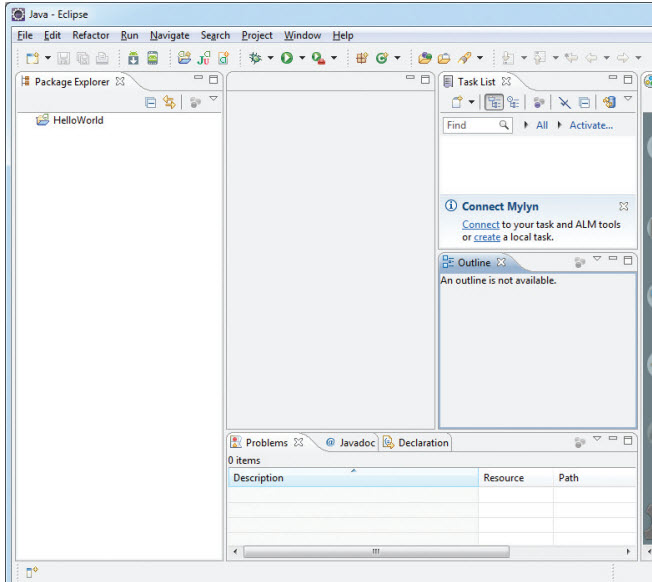Viewport: 652px width, 582px height.
Task: Open the Android SDK Manager icon
Action: point(133,58)
